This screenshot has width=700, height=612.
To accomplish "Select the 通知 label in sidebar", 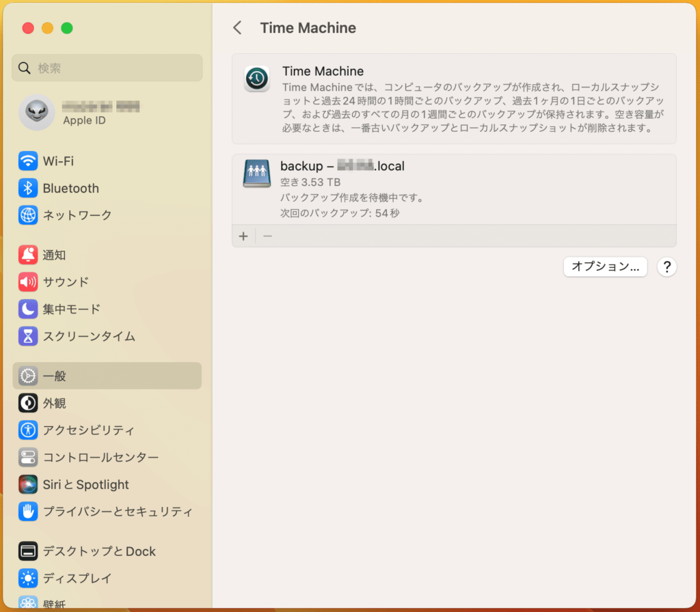I will click(x=55, y=255).
